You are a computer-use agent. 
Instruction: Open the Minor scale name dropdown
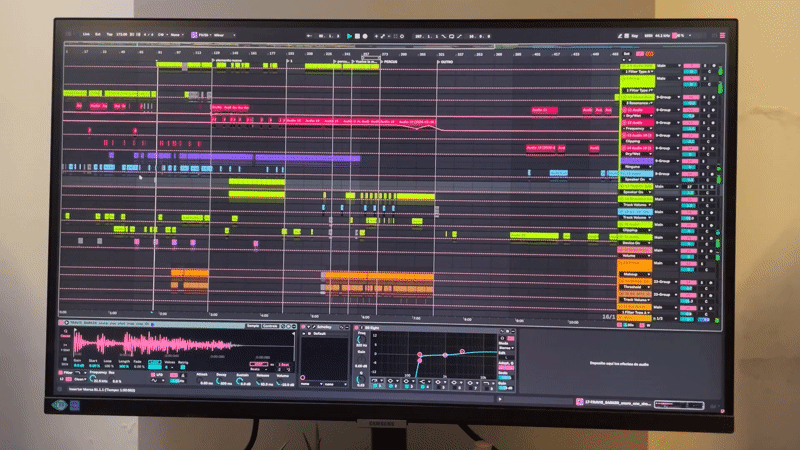[224, 35]
